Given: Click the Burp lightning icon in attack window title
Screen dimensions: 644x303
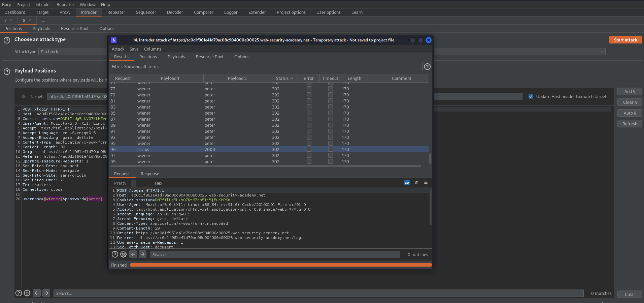Looking at the screenshot, I should 114,40.
